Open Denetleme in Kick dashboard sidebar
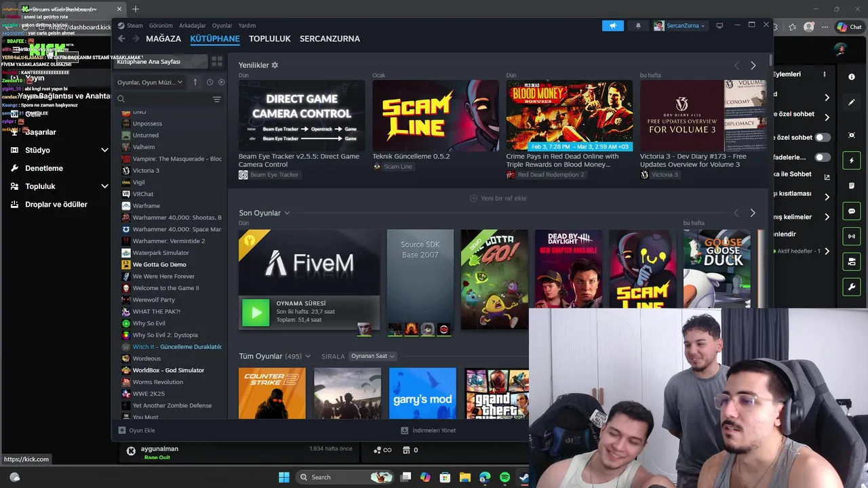 coord(44,168)
